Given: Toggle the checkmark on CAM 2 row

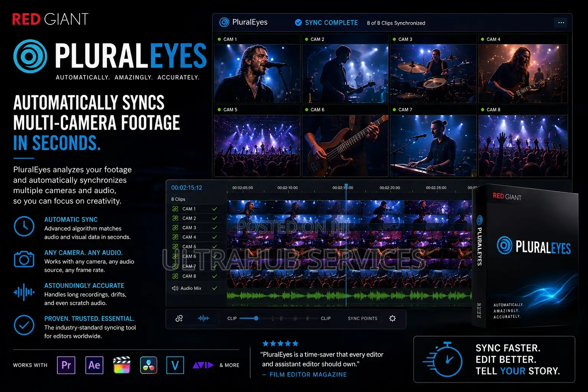Looking at the screenshot, I should click(214, 218).
